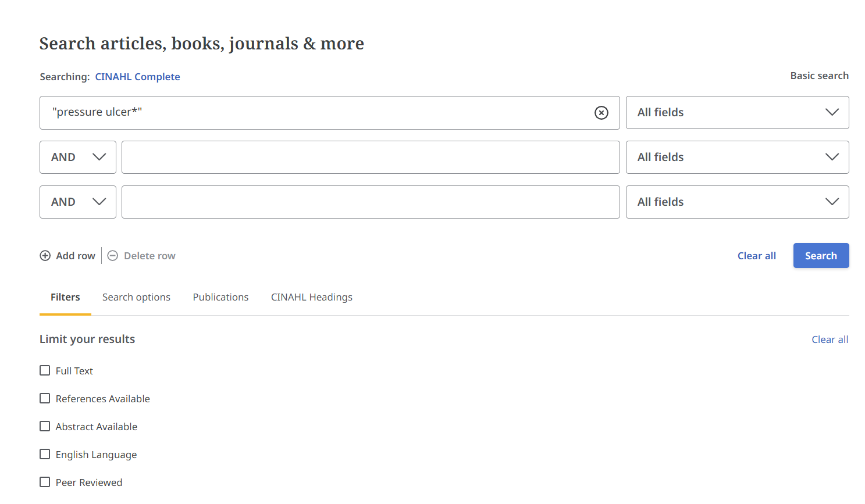Click the Add row plus icon
The width and height of the screenshot is (865, 504).
(45, 256)
